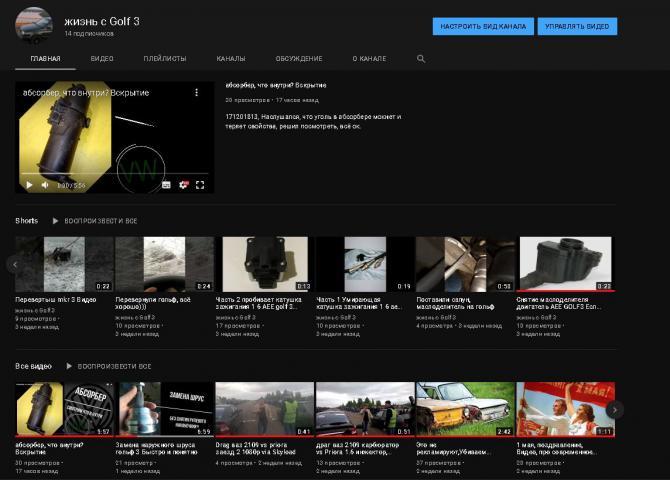The height and width of the screenshot is (480, 670).
Task: Click УПРАВЛЯТЬ ВИДЕО button
Action: point(577,27)
